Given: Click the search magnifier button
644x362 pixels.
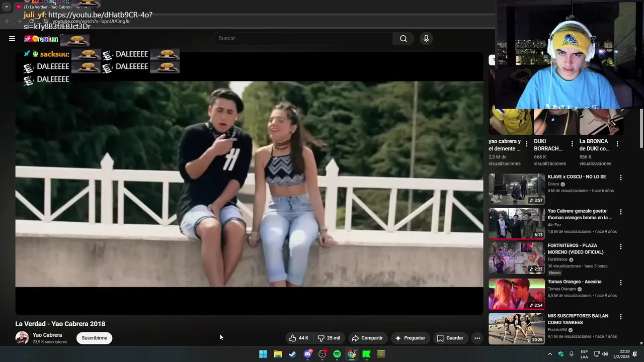Looking at the screenshot, I should point(404,38).
